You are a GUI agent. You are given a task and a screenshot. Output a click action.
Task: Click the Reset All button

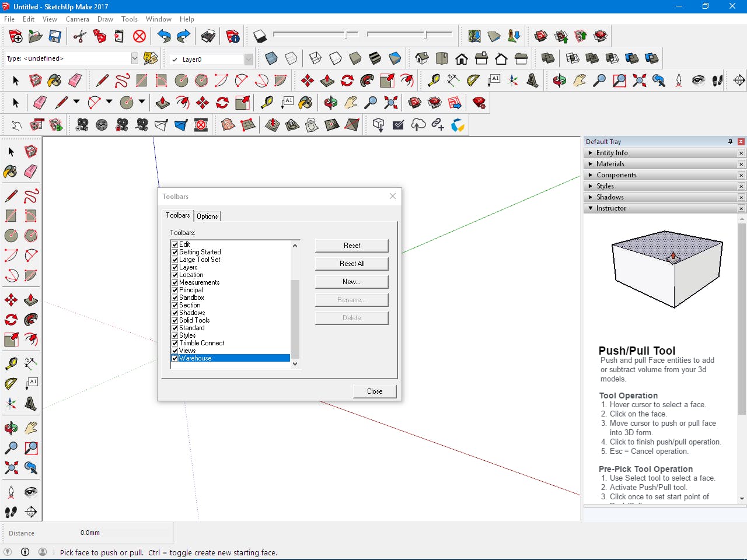click(351, 264)
